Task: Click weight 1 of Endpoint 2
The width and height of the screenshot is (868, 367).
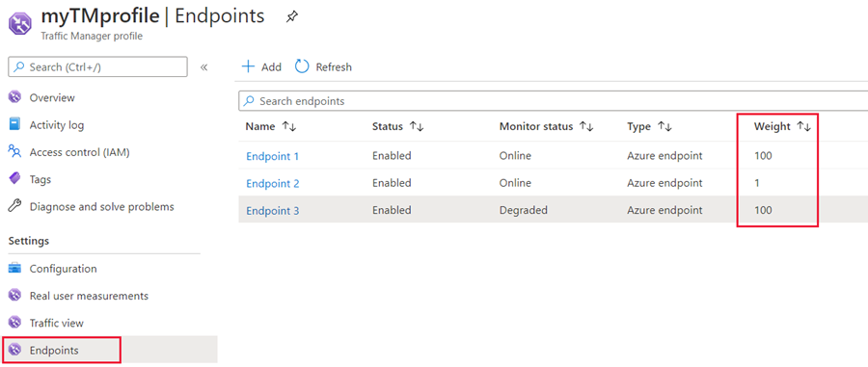Action: (757, 183)
